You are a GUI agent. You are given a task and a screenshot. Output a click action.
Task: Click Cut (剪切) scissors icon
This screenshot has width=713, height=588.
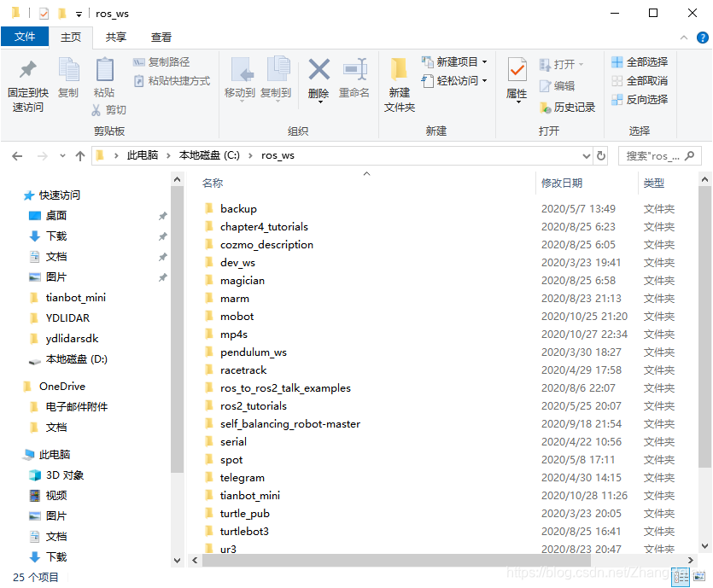pyautogui.click(x=96, y=109)
